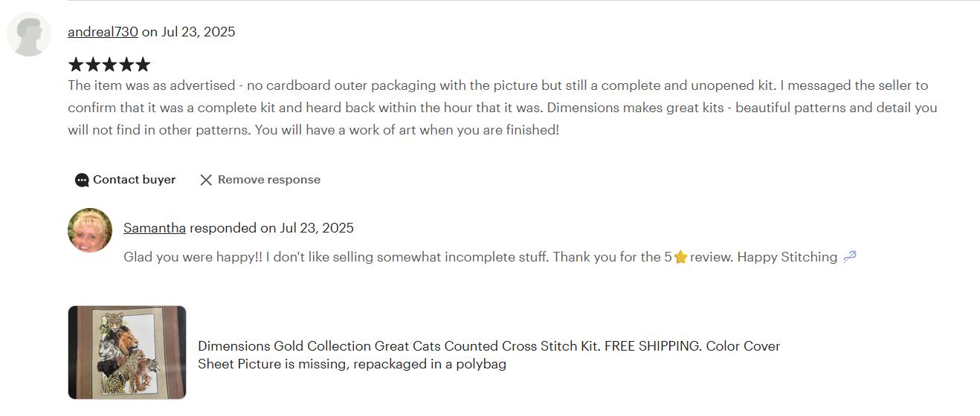980x416 pixels.
Task: Click Samantha's round profile photo
Action: pyautogui.click(x=90, y=230)
